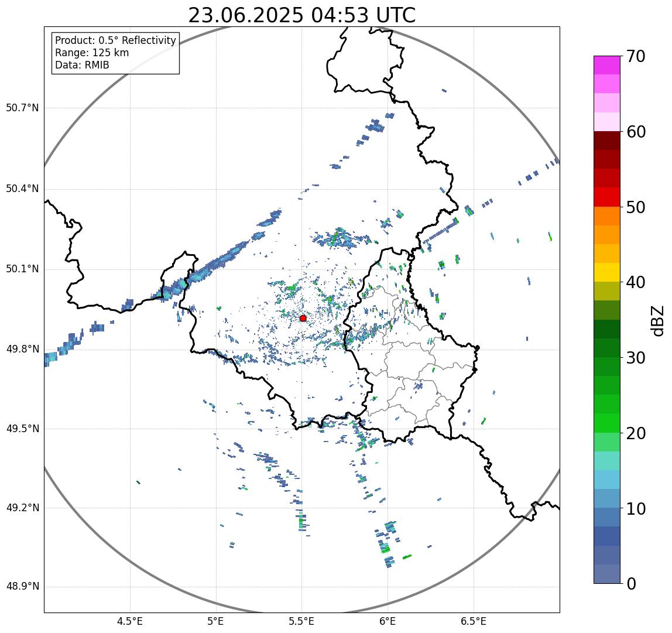Image resolution: width=672 pixels, height=633 pixels.
Task: Click the 48.9°N latitude label
Action: [x=22, y=587]
